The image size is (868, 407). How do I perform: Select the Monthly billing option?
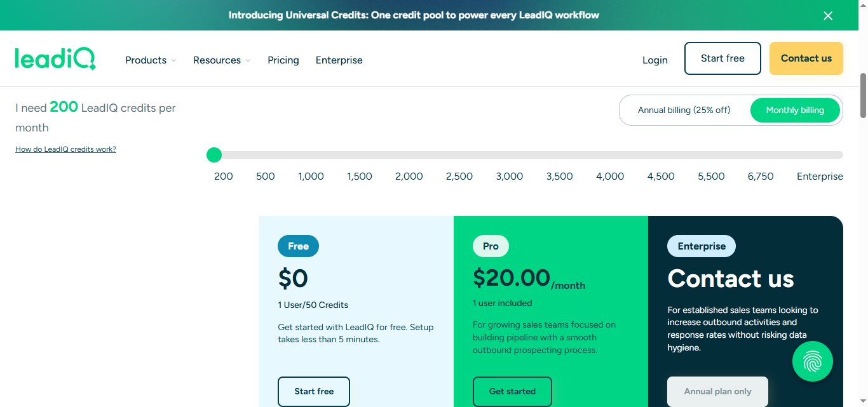795,110
